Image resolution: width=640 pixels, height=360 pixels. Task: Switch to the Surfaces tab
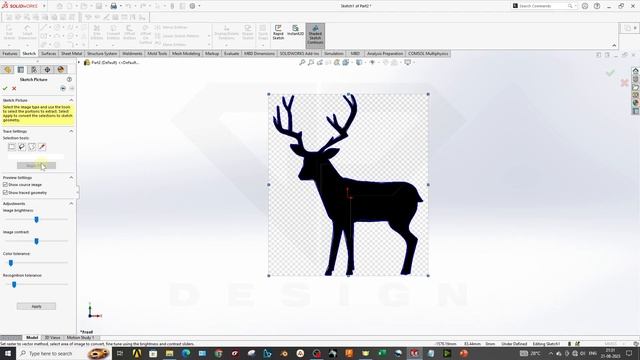pyautogui.click(x=49, y=53)
